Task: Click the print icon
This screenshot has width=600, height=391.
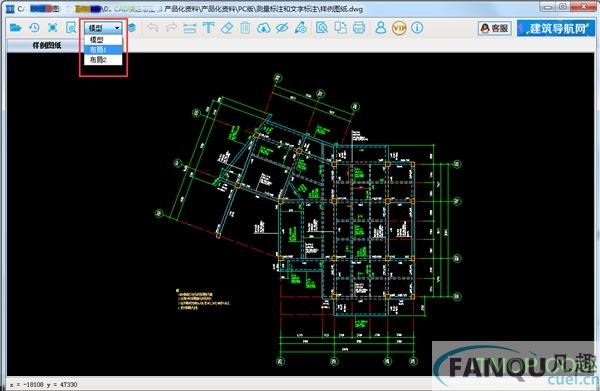Action: (x=359, y=28)
